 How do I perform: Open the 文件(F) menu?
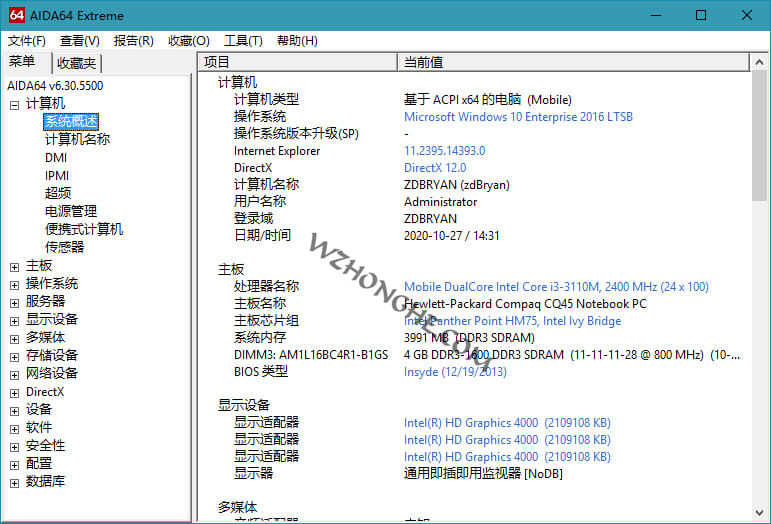pyautogui.click(x=27, y=41)
